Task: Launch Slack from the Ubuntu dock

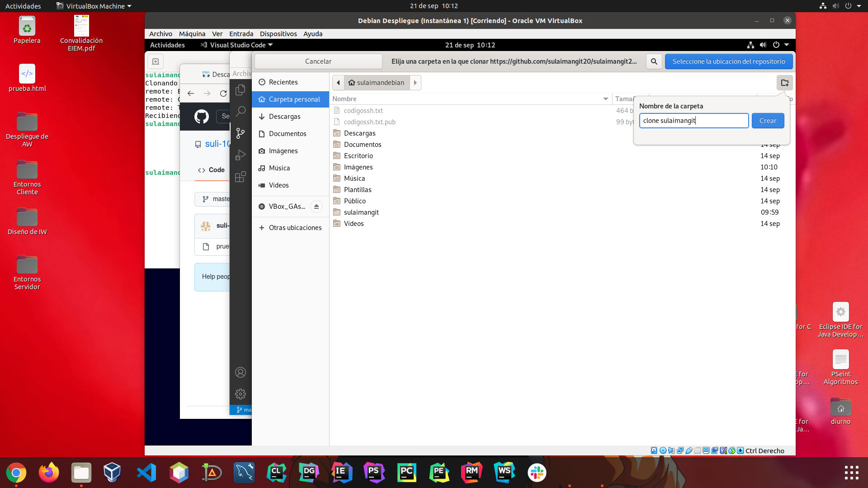Action: [537, 473]
